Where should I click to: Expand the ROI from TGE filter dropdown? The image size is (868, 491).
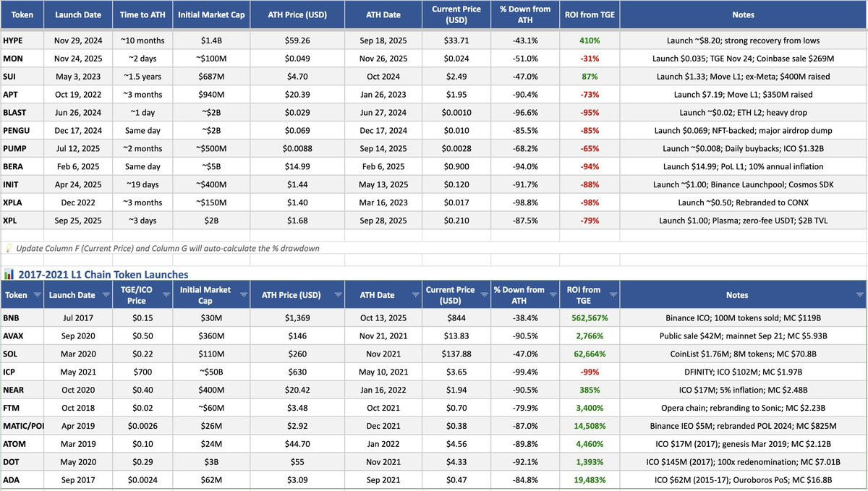point(612,295)
